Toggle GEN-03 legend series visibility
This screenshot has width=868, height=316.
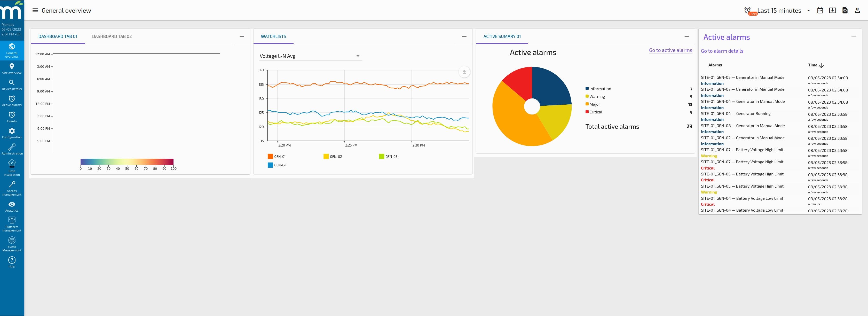point(388,157)
